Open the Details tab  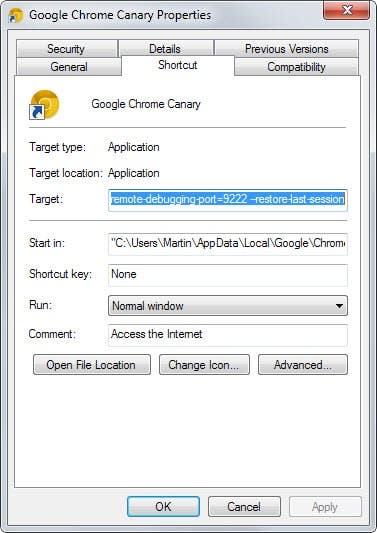[x=166, y=49]
